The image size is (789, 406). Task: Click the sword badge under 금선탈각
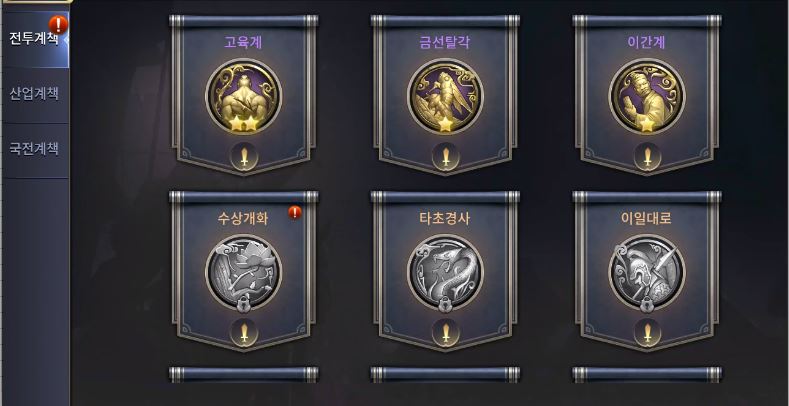click(x=446, y=156)
